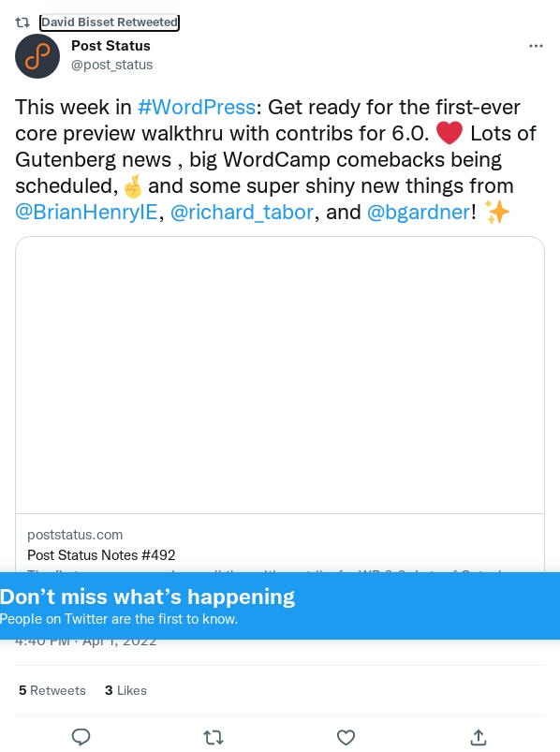Open the #WordPress hashtag

[x=197, y=107]
